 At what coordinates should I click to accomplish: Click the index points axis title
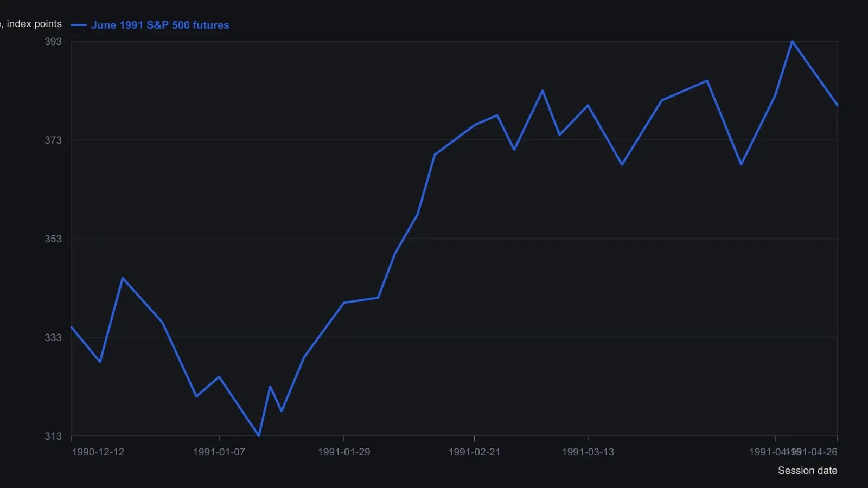point(31,24)
